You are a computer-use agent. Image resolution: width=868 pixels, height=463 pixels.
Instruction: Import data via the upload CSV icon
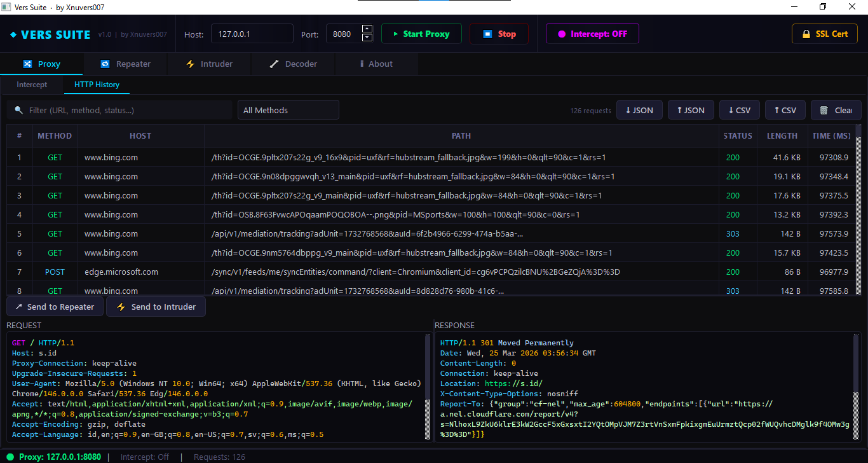tap(776, 109)
